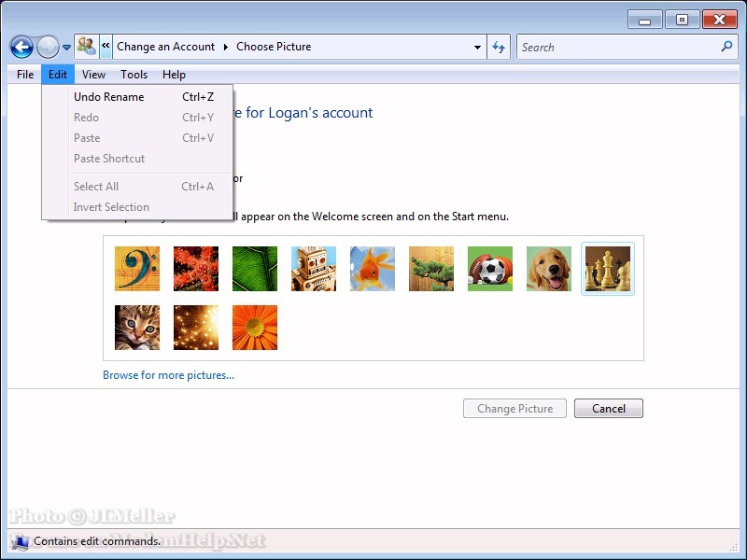Expand the double-chevron breadcrumb overflow
The image size is (747, 560).
pyautogui.click(x=106, y=46)
